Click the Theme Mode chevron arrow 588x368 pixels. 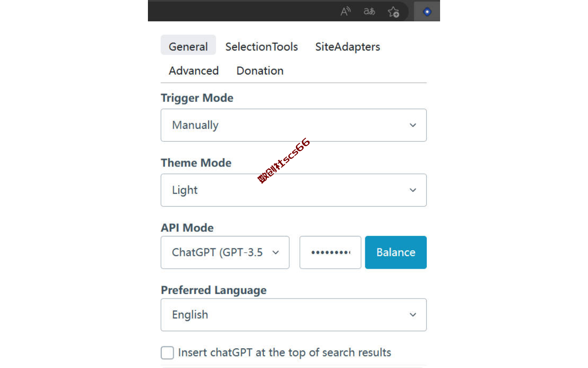coord(413,190)
